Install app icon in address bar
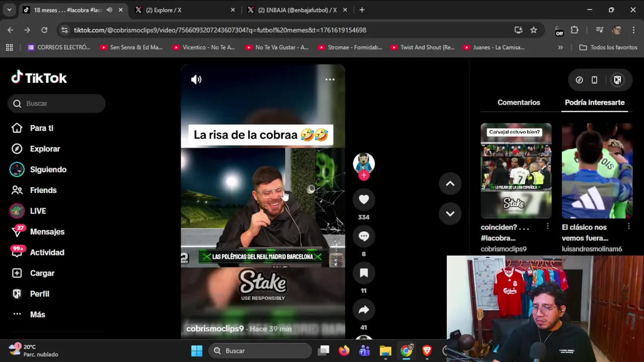644x362 pixels. click(518, 30)
